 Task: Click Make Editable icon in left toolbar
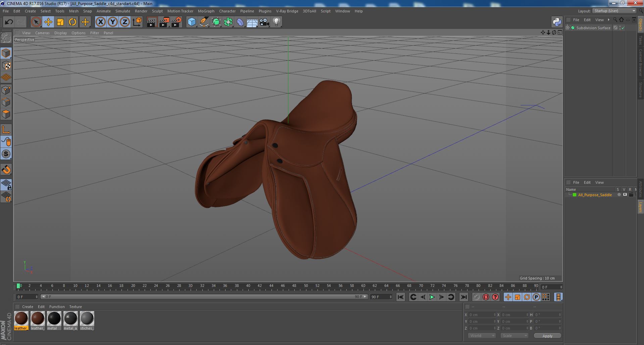coord(6,38)
